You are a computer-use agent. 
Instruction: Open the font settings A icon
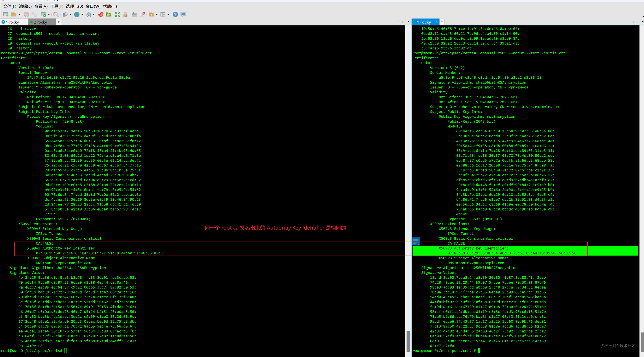(x=88, y=14)
